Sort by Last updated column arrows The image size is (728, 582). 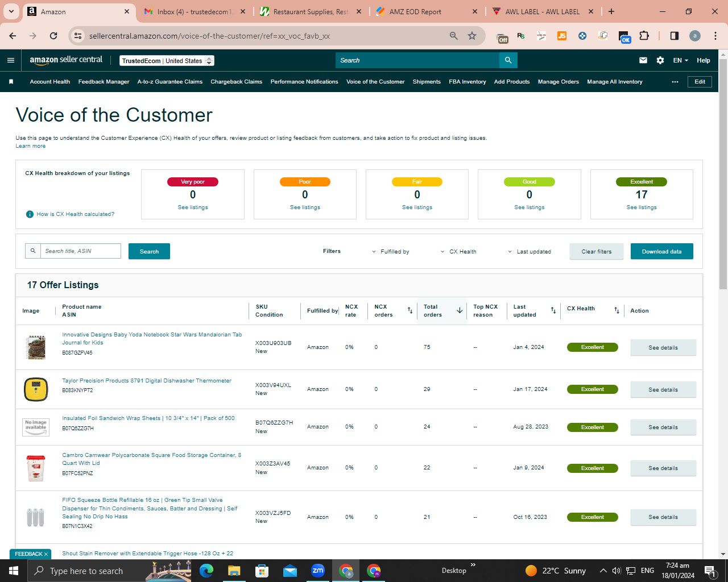coord(553,310)
